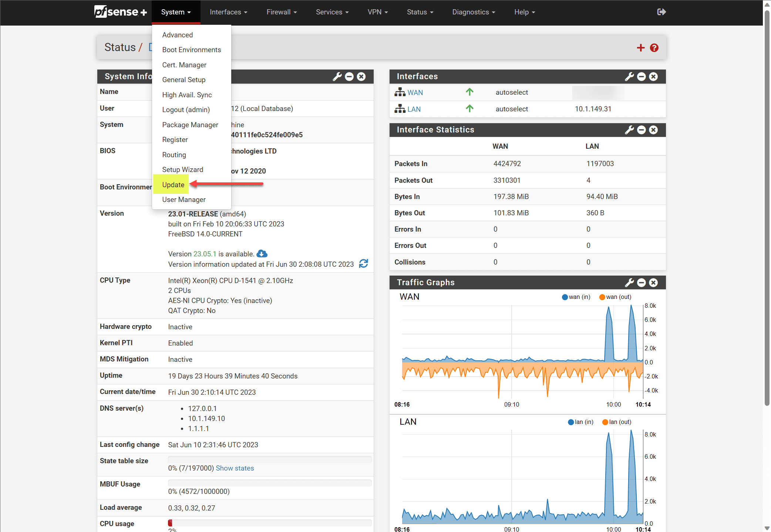The width and height of the screenshot is (771, 532).
Task: Open the Traffic Graphs wrench settings
Action: point(629,283)
